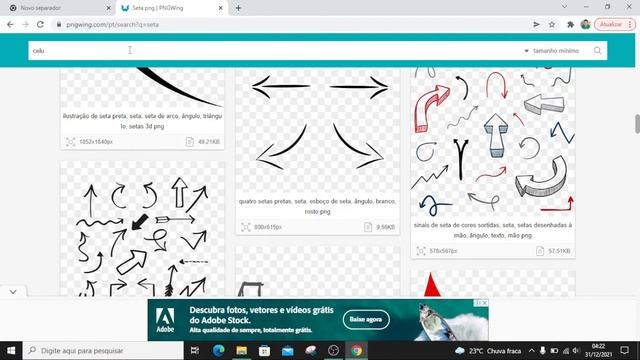The width and height of the screenshot is (640, 360).
Task: Click the battery tray icon
Action: pyautogui.click(x=554, y=351)
